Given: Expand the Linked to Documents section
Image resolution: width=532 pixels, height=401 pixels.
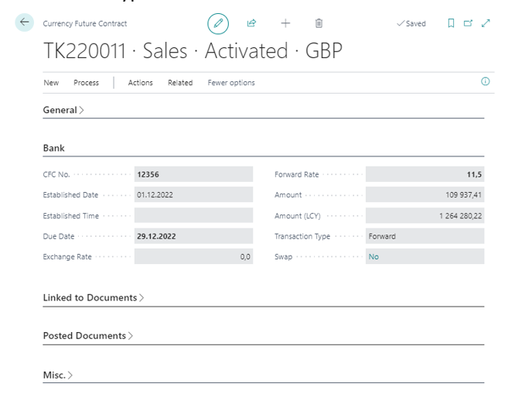Looking at the screenshot, I should click(x=93, y=297).
